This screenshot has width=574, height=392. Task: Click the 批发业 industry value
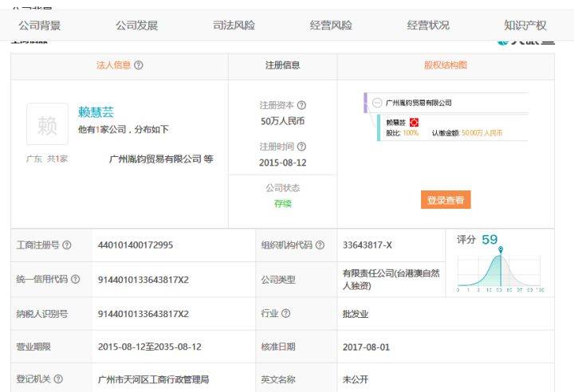click(x=355, y=314)
